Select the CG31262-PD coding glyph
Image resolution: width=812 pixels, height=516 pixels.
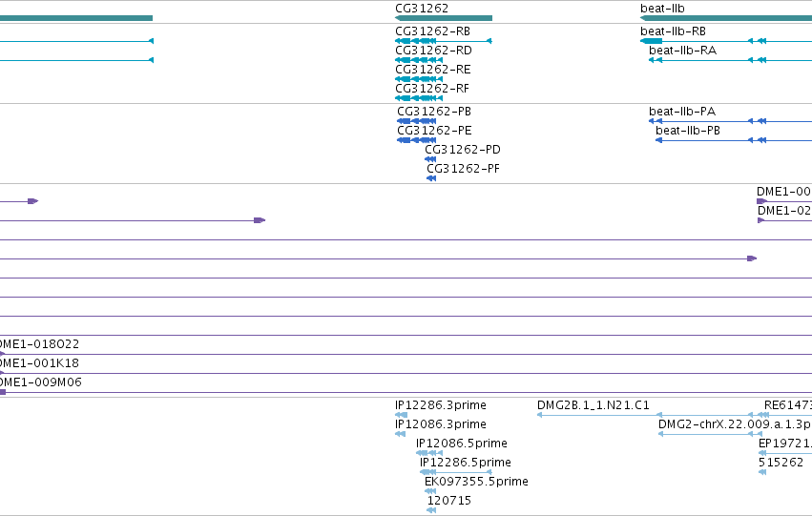click(x=430, y=159)
